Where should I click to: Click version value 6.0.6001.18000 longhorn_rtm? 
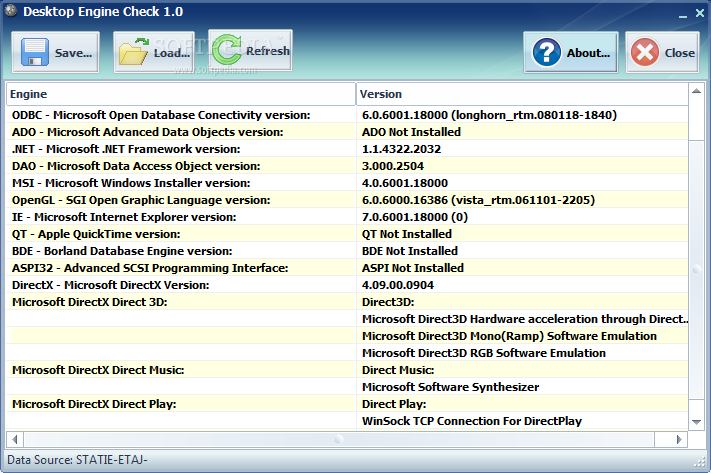click(x=489, y=115)
